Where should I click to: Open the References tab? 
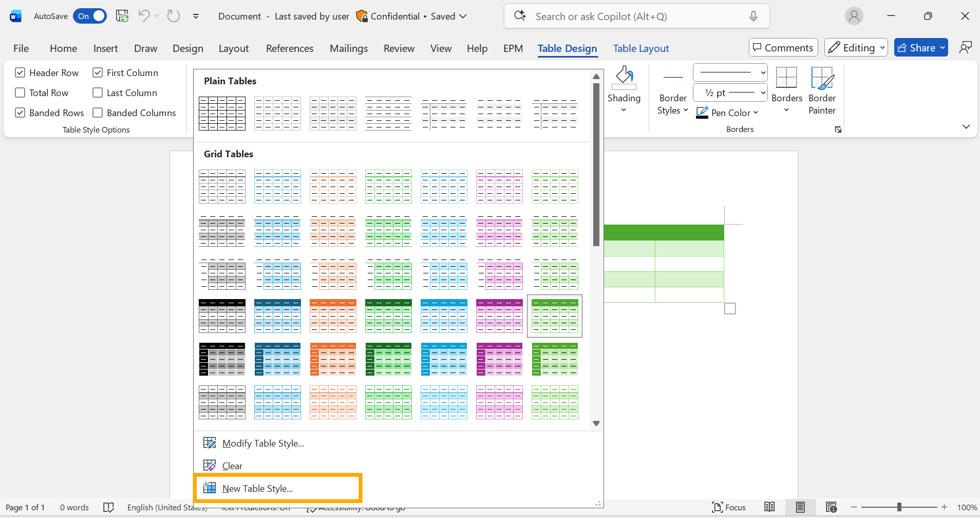pos(290,48)
